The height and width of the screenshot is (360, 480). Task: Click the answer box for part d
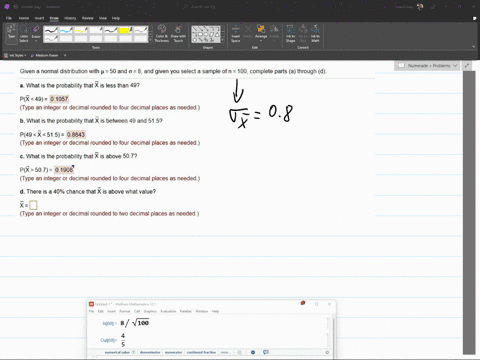click(x=33, y=205)
